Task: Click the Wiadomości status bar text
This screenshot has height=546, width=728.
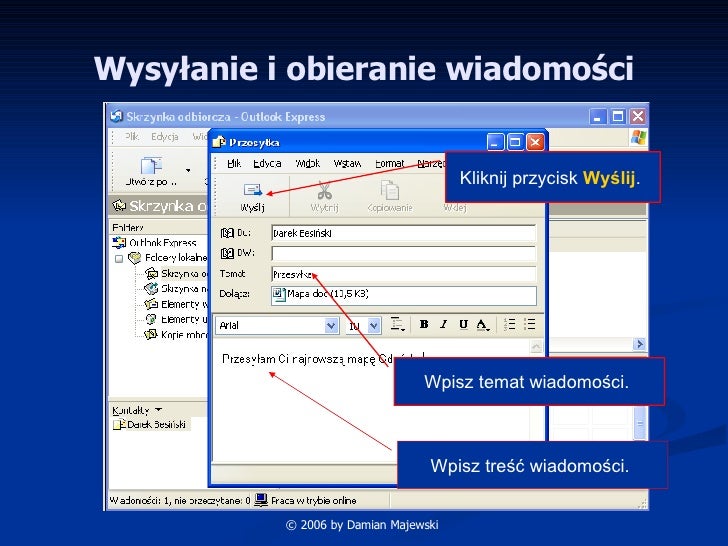Action: coord(180,500)
